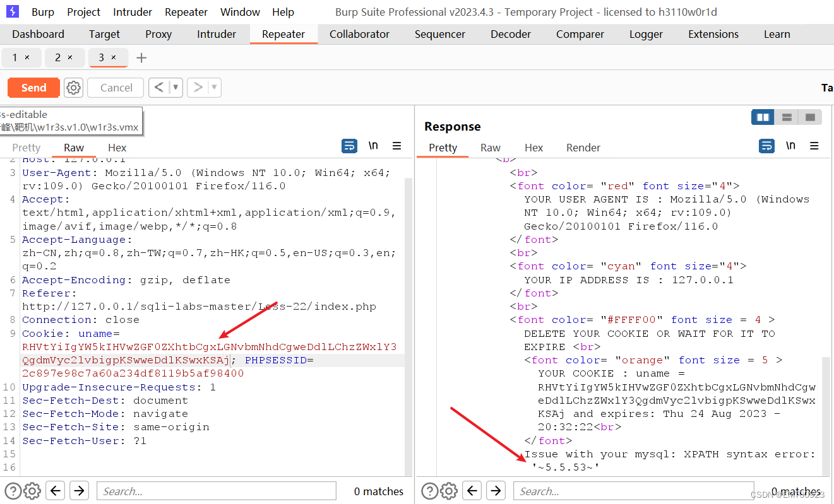Open request search settings gear icon
Screen dimensions: 834x504
[32, 491]
